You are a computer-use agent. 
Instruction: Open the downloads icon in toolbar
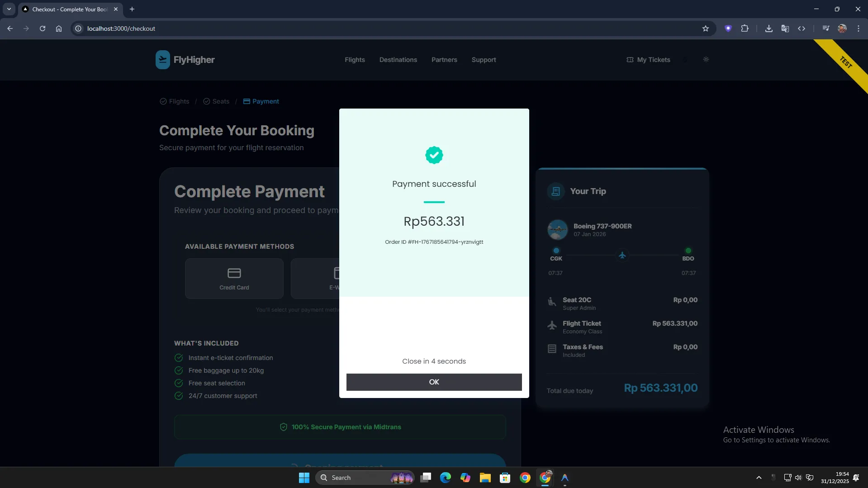click(768, 28)
